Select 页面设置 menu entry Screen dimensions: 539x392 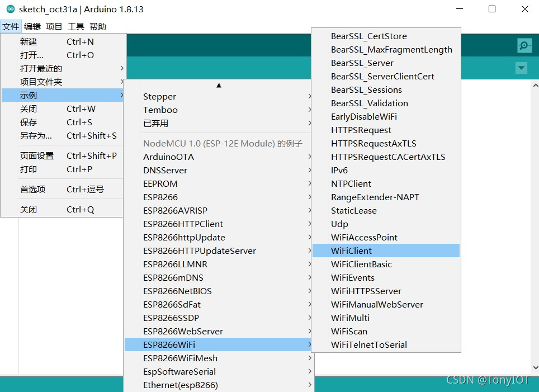[x=62, y=156]
